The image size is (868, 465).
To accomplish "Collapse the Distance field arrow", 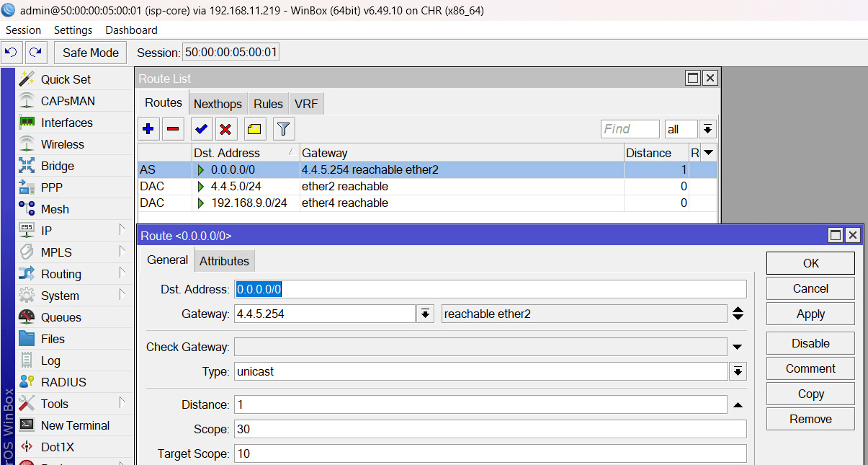I will click(738, 405).
